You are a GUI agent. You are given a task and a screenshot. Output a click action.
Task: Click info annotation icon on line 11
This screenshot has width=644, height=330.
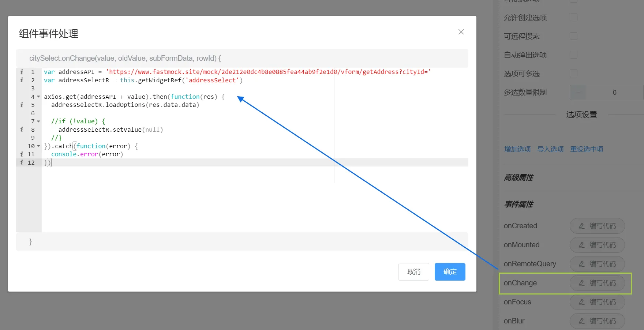22,154
